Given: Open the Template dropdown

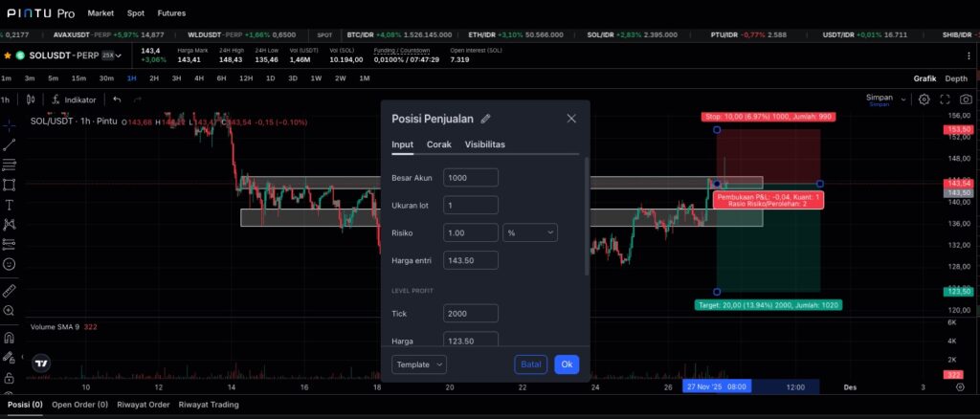Looking at the screenshot, I should [x=419, y=364].
